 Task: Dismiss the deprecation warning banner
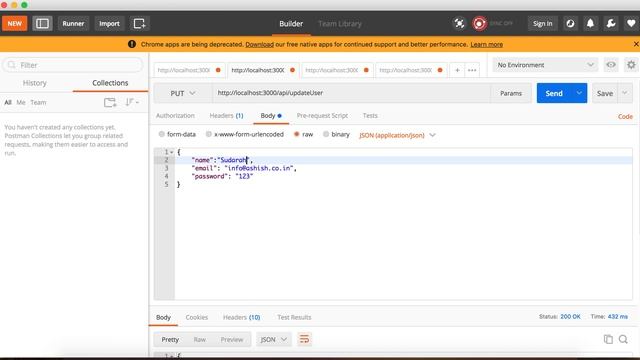636,44
